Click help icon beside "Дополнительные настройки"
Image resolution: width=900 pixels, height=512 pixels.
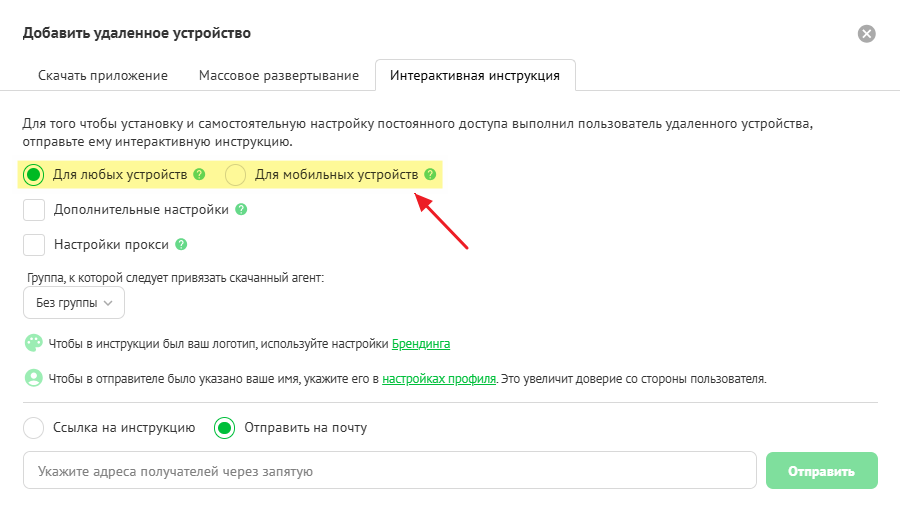pyautogui.click(x=241, y=210)
